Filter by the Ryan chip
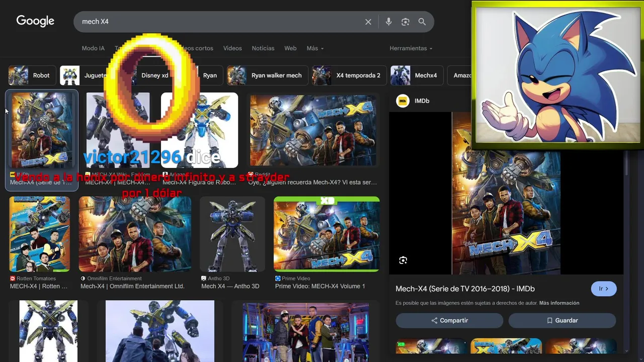The width and height of the screenshot is (644, 362). [x=210, y=75]
